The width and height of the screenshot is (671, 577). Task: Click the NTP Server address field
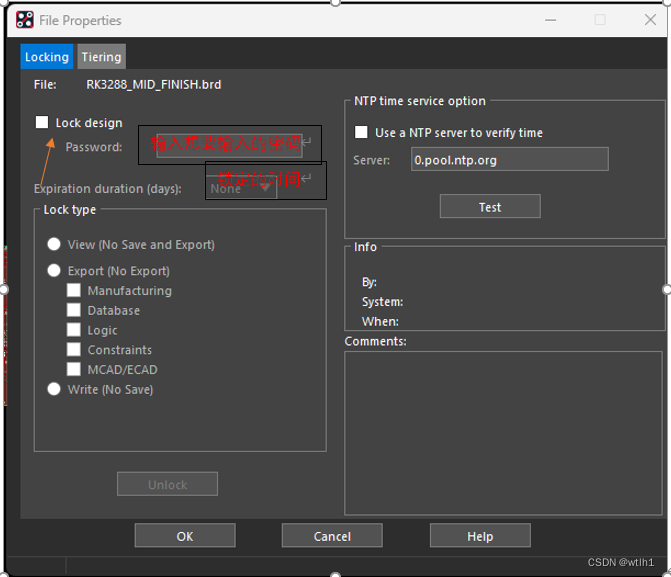[510, 160]
